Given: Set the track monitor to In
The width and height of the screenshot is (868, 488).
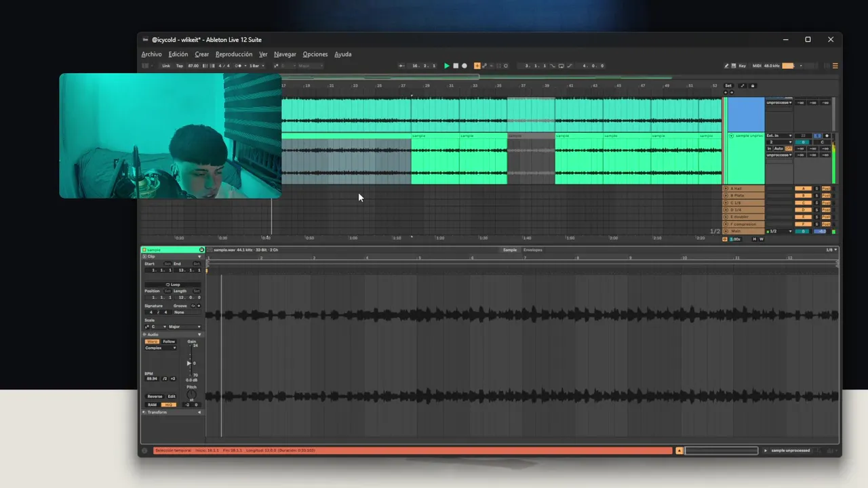Looking at the screenshot, I should 769,148.
